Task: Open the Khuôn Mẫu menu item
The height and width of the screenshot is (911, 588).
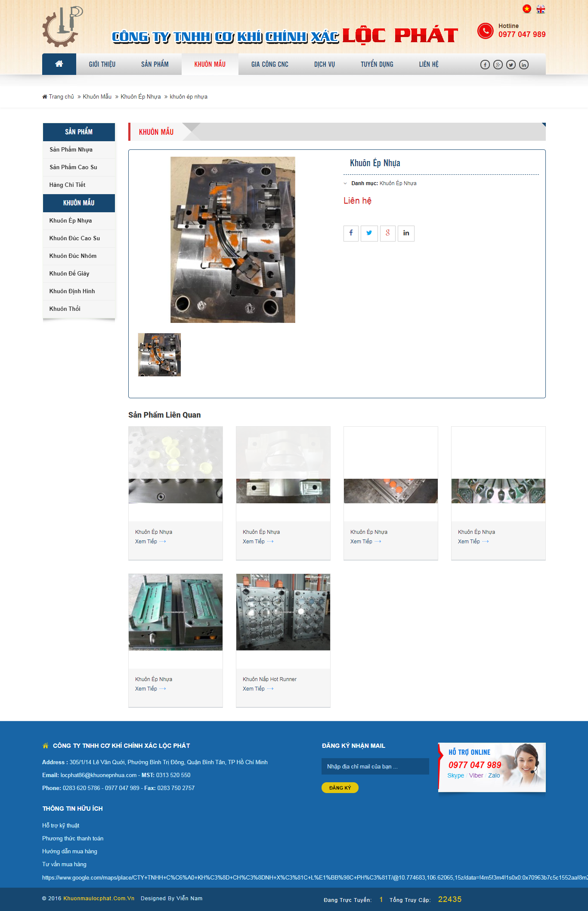Action: pyautogui.click(x=210, y=64)
